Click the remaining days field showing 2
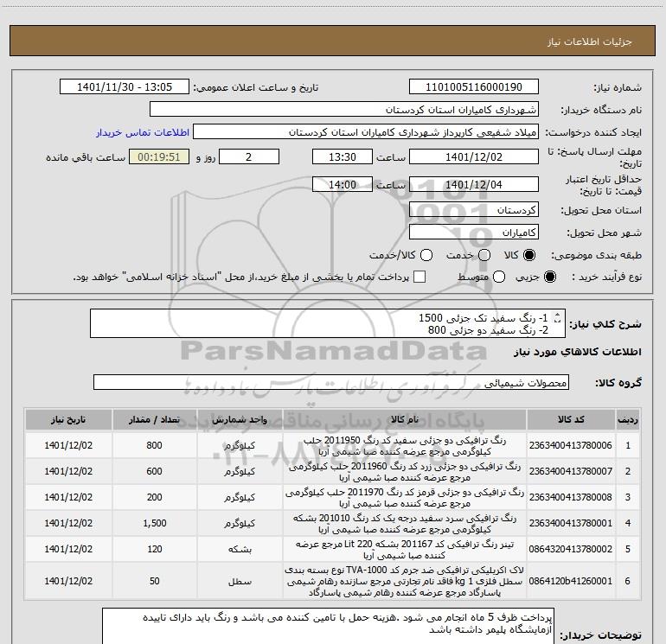 (249, 156)
